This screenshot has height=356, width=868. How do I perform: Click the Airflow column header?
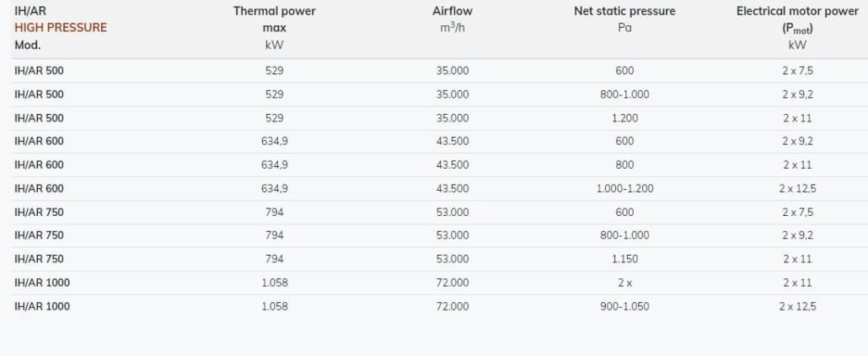453,19
